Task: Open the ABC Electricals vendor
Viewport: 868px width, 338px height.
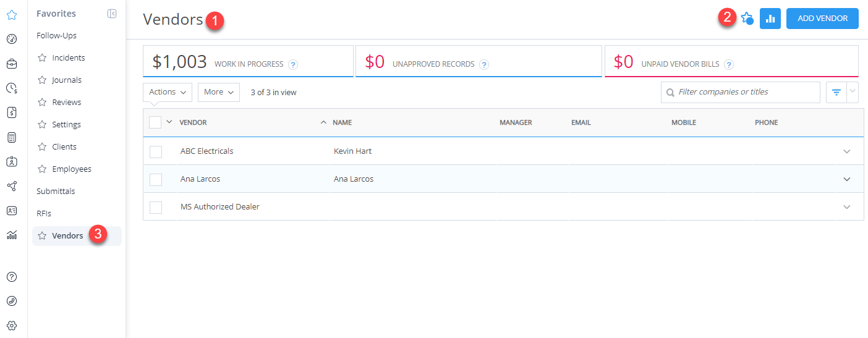Action: point(207,151)
